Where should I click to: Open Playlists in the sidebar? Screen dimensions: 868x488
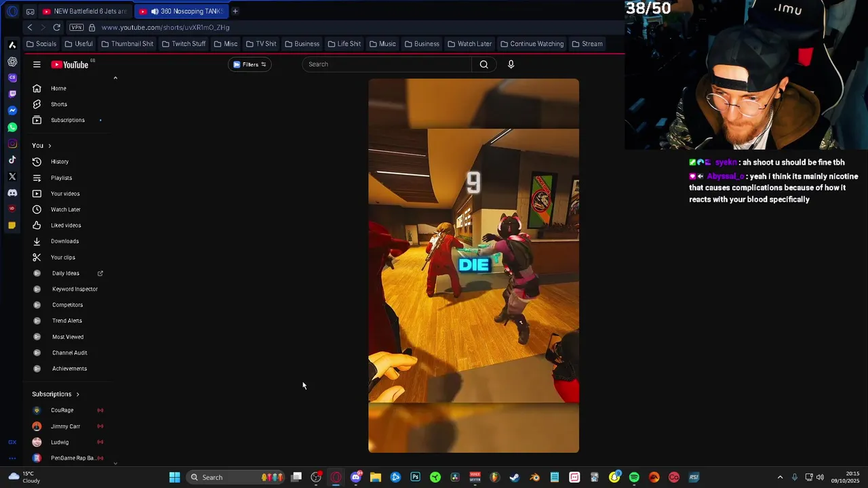[x=61, y=178]
